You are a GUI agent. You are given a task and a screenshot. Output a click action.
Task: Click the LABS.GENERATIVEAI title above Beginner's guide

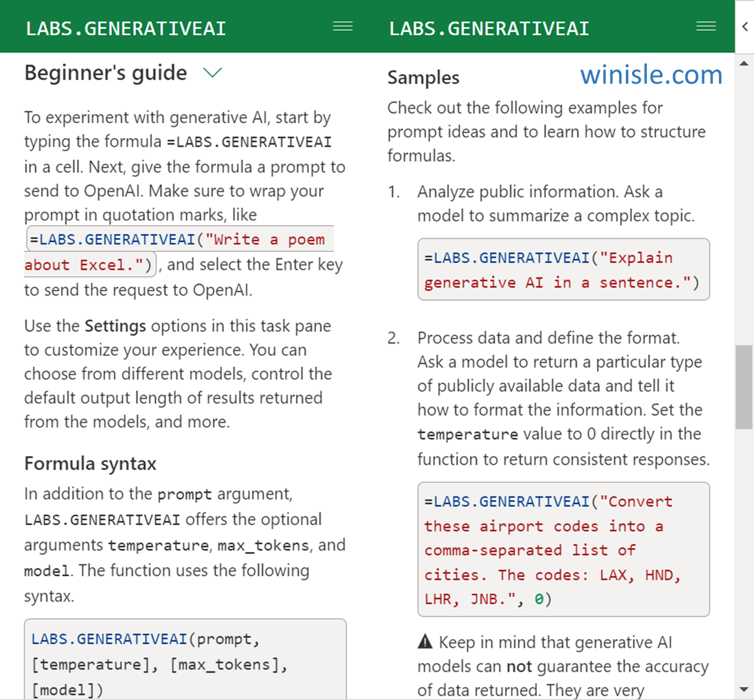pyautogui.click(x=126, y=29)
